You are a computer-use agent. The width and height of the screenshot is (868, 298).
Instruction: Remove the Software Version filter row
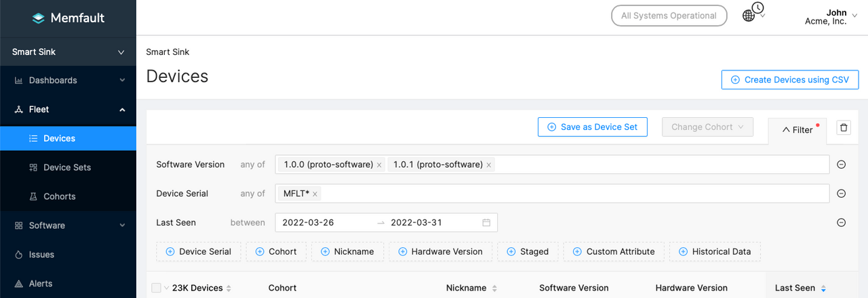[841, 165]
